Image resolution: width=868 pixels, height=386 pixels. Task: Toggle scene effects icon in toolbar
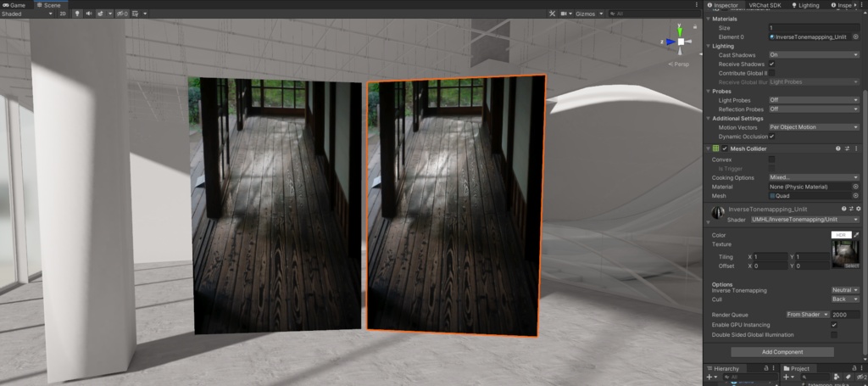[101, 14]
